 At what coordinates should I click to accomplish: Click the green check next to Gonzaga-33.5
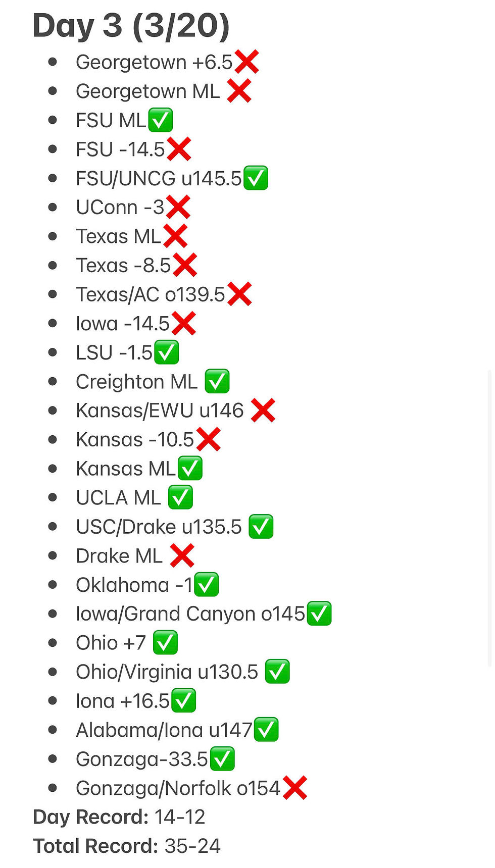[222, 759]
